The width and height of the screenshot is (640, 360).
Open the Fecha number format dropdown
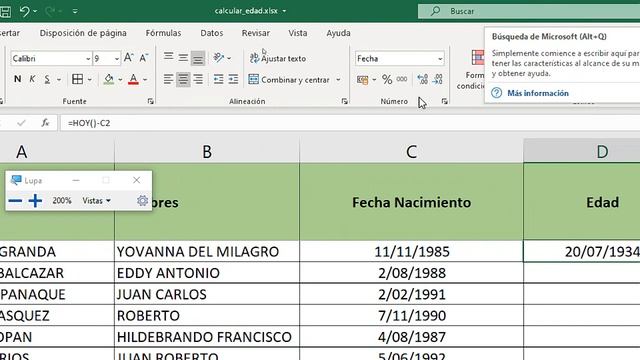click(440, 59)
